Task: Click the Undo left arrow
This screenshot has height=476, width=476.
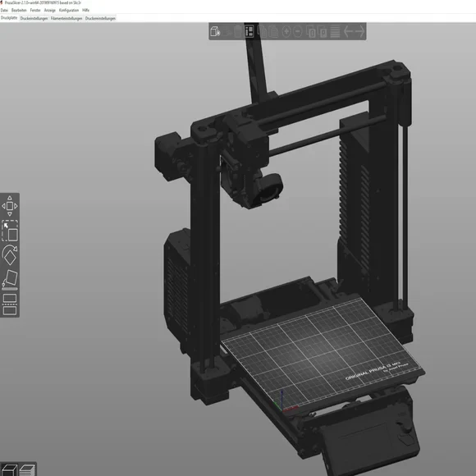Action: click(348, 31)
